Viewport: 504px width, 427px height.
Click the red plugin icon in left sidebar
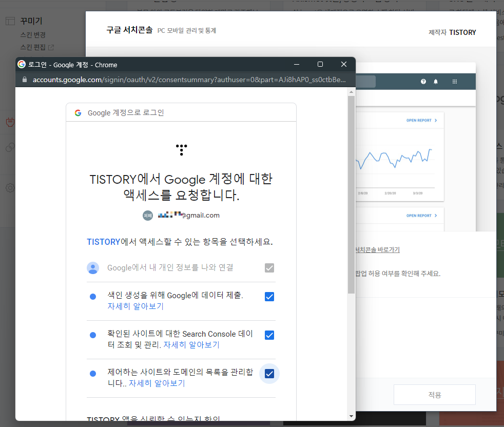point(10,122)
